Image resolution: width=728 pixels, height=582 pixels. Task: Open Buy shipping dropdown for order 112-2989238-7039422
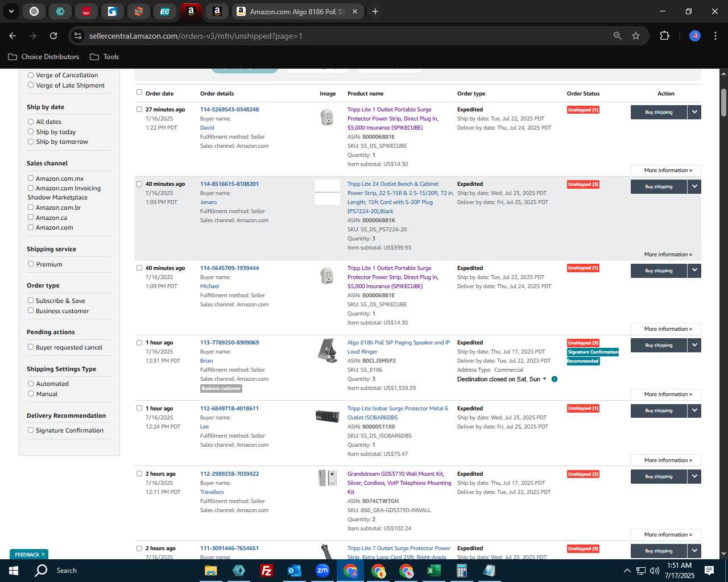(x=694, y=476)
